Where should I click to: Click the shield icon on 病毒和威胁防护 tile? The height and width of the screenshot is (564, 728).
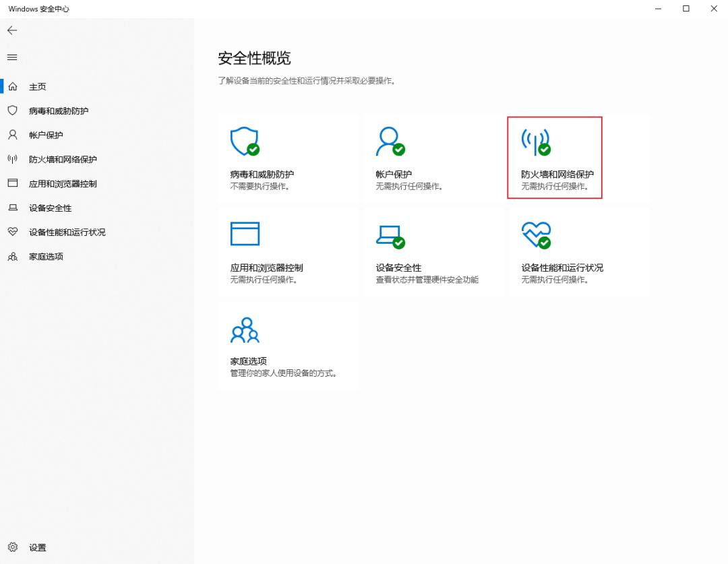[245, 140]
